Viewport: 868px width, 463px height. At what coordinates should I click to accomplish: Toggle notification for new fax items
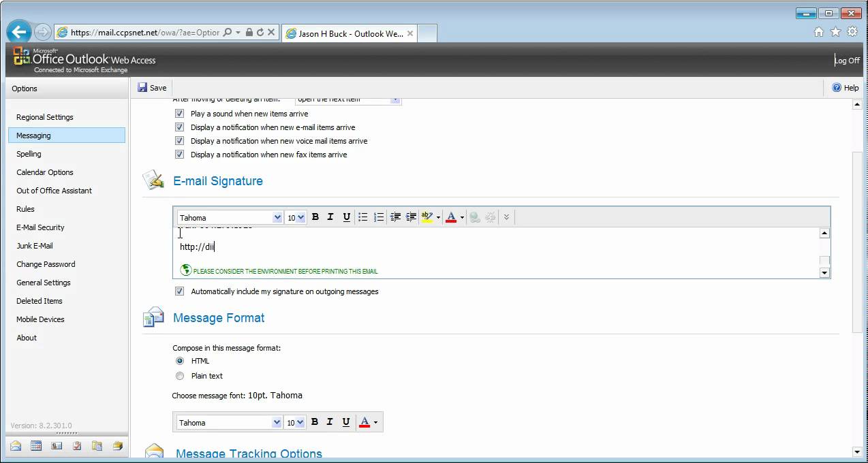[180, 155]
